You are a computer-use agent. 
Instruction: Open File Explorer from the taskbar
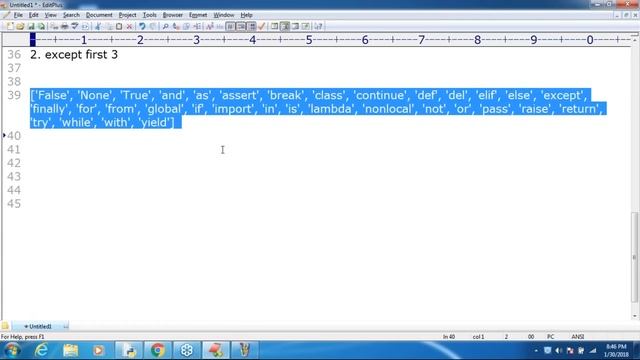[71, 350]
